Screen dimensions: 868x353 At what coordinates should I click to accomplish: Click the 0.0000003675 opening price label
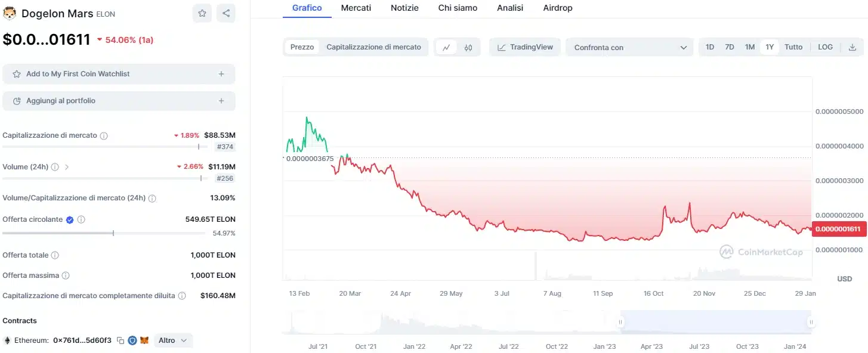(309, 158)
